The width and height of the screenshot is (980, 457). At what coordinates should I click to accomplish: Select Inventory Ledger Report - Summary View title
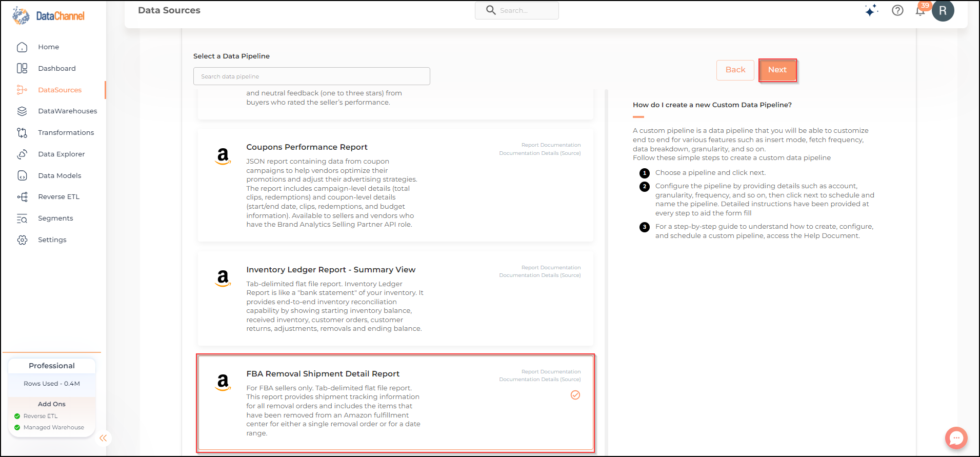[x=331, y=270]
